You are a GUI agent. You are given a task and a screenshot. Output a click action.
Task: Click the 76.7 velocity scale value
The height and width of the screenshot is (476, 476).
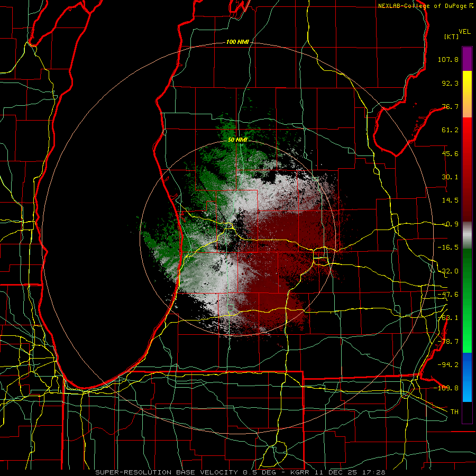[x=450, y=106]
